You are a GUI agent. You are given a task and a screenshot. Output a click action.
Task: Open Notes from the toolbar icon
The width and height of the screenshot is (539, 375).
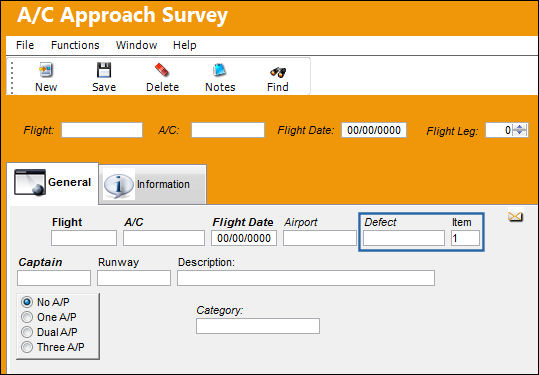tap(219, 70)
